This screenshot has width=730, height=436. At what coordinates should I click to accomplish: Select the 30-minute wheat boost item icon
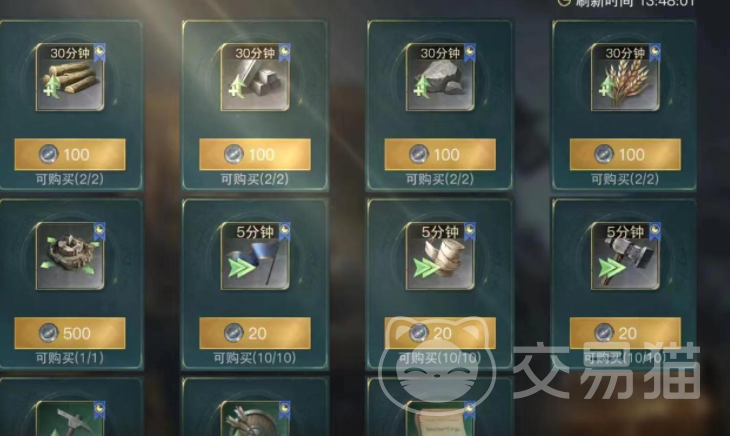point(625,77)
